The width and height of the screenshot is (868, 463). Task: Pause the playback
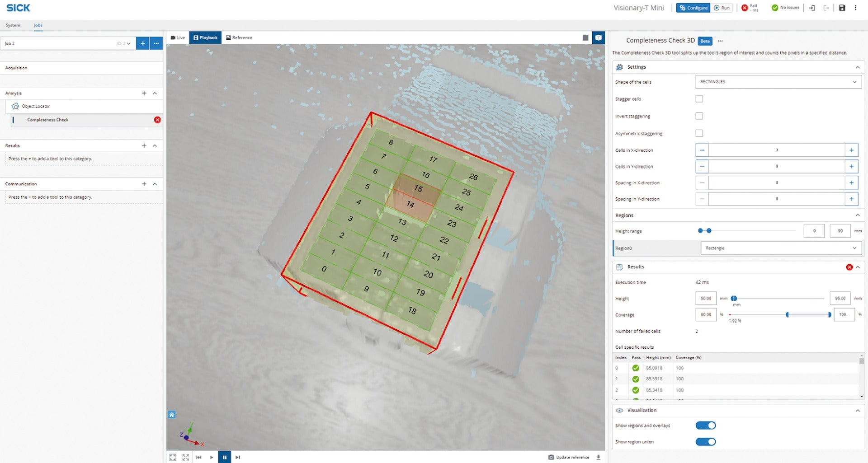pyautogui.click(x=224, y=457)
